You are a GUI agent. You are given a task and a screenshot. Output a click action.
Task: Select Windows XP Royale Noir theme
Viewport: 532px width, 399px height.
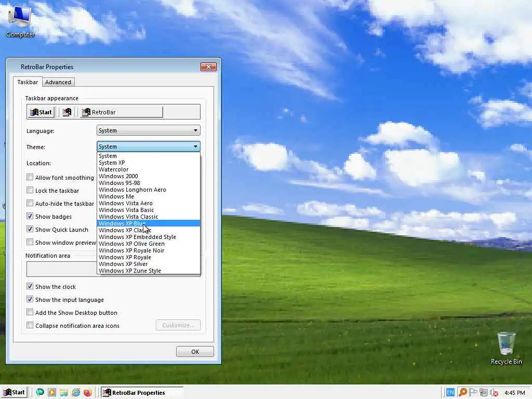click(149, 250)
